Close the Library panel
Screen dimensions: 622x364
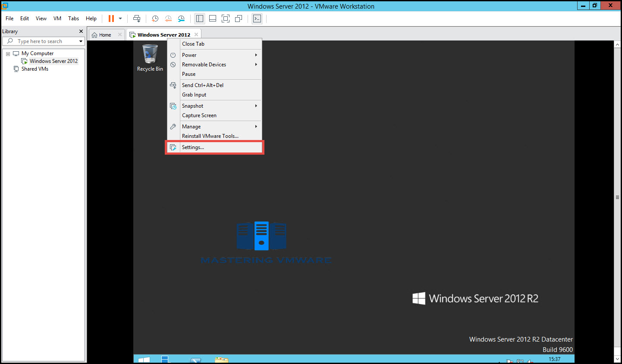(81, 31)
